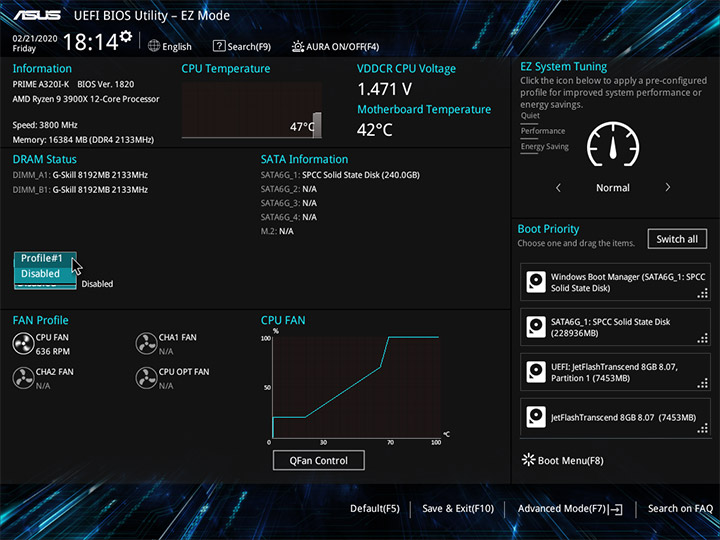Open the clock settings gear icon
720x540 pixels.
pos(126,36)
